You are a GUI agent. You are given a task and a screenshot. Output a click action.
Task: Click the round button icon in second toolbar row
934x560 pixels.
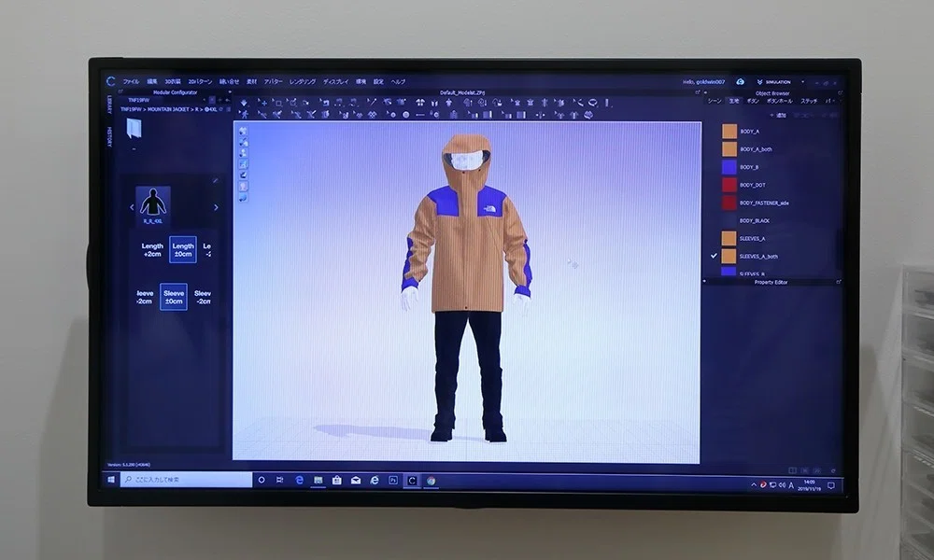click(405, 115)
